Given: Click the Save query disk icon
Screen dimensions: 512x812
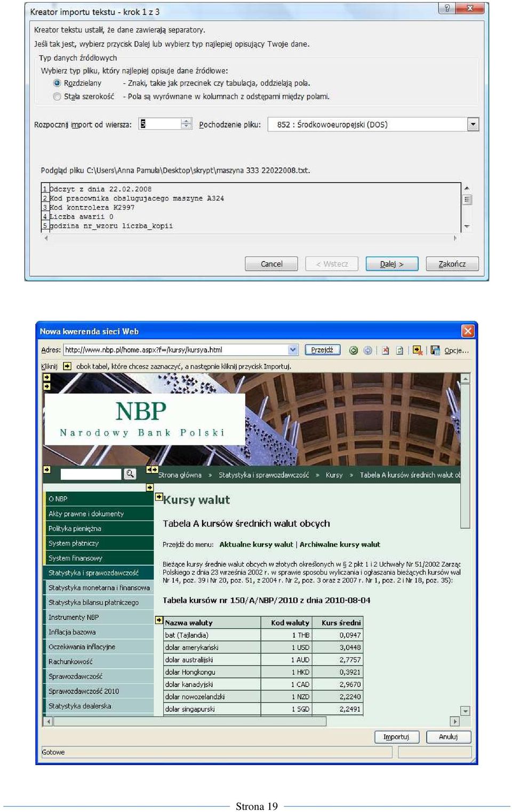Looking at the screenshot, I should click(x=435, y=351).
